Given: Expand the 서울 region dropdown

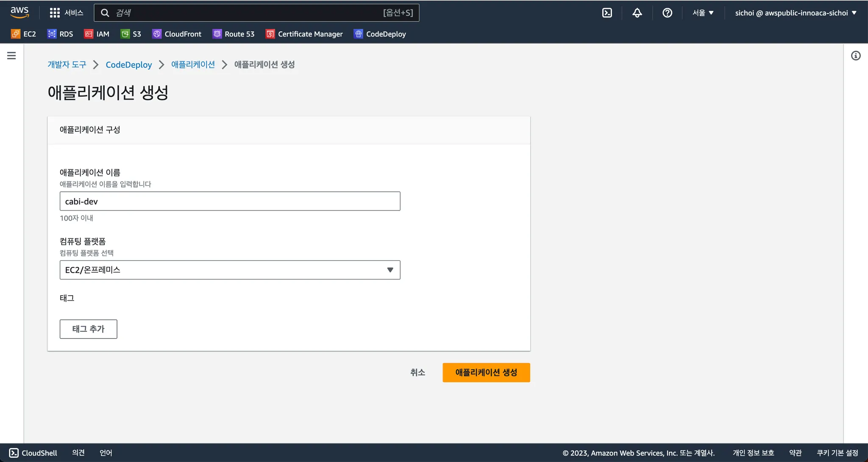Looking at the screenshot, I should pyautogui.click(x=703, y=13).
